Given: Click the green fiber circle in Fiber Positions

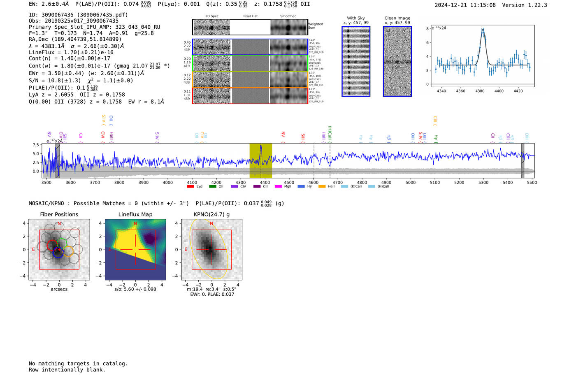Looking at the screenshot, I should coord(62,243).
